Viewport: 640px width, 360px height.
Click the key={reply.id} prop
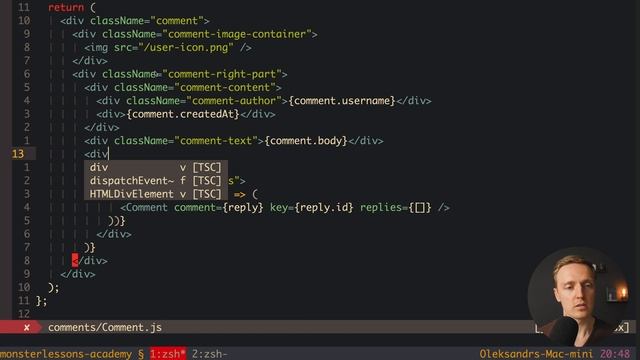(311, 207)
